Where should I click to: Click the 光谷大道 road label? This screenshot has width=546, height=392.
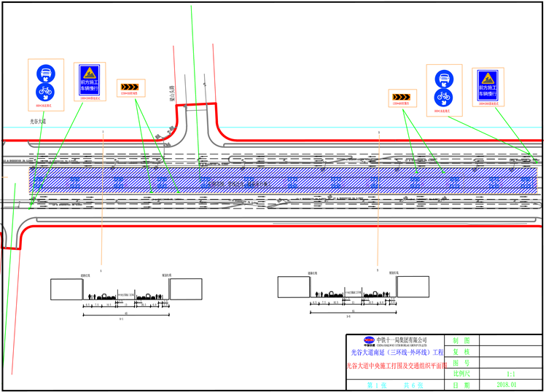tap(38, 122)
